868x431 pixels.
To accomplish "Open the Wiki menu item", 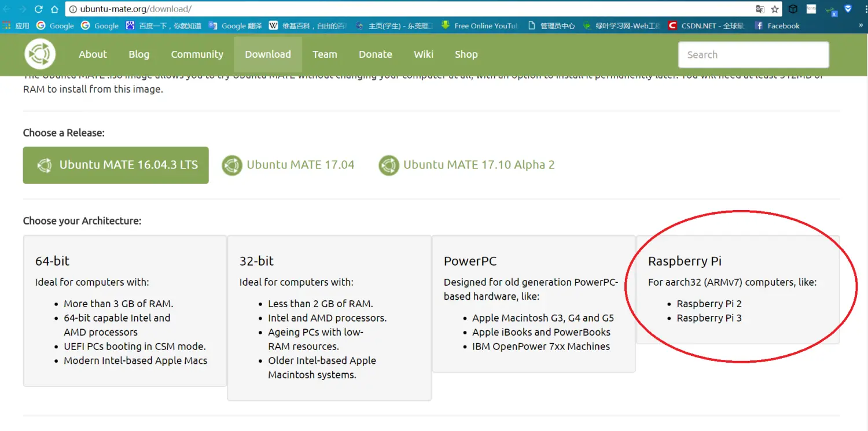I will tap(424, 54).
